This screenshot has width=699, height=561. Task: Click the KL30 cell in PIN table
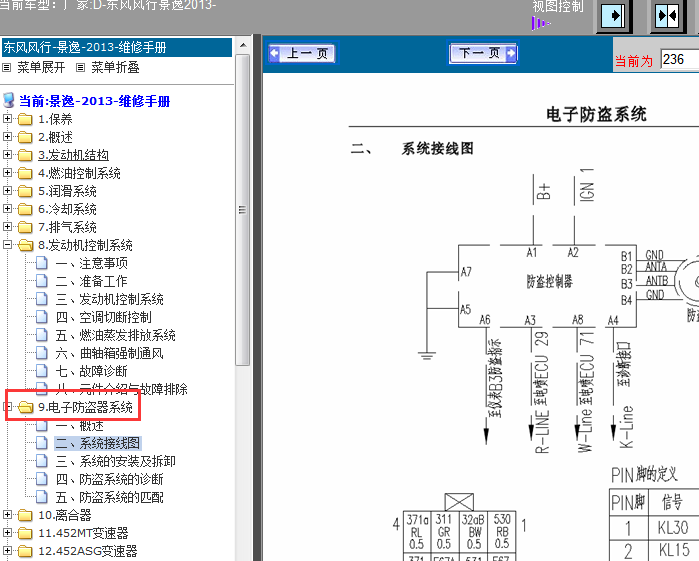click(672, 528)
